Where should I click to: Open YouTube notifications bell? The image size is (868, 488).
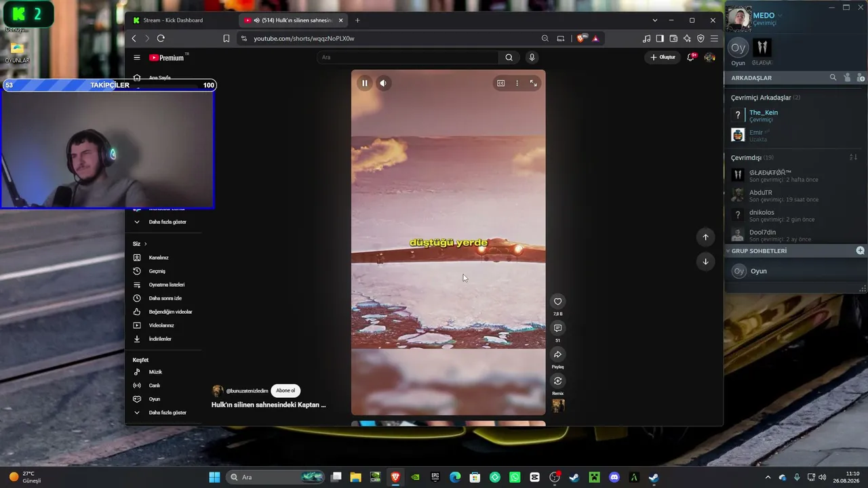[x=690, y=58]
